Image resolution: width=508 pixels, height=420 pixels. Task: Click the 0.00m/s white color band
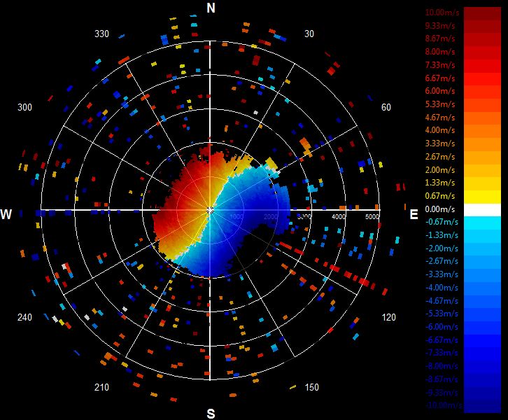click(x=482, y=210)
